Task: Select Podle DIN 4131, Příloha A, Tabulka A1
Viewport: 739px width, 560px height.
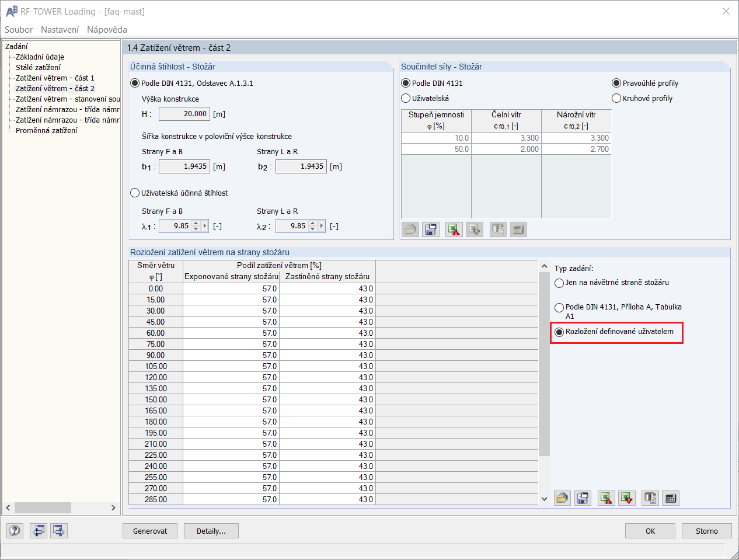Action: (x=559, y=307)
